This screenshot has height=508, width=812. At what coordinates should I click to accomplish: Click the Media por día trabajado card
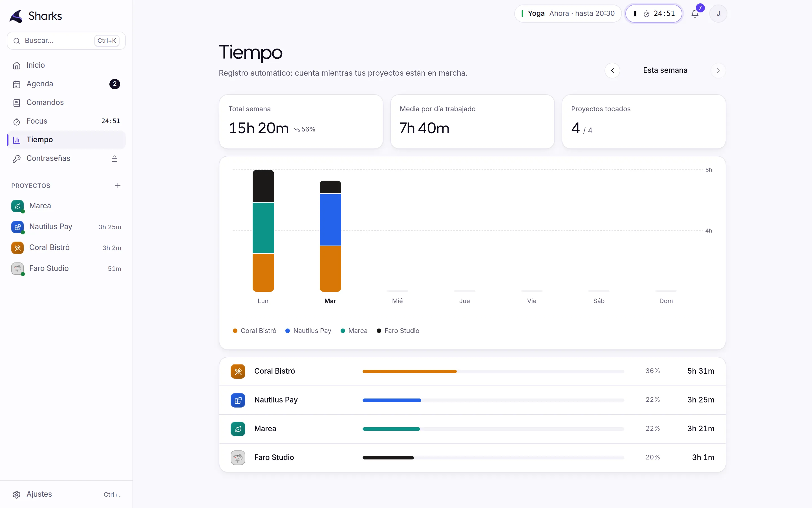point(472,121)
